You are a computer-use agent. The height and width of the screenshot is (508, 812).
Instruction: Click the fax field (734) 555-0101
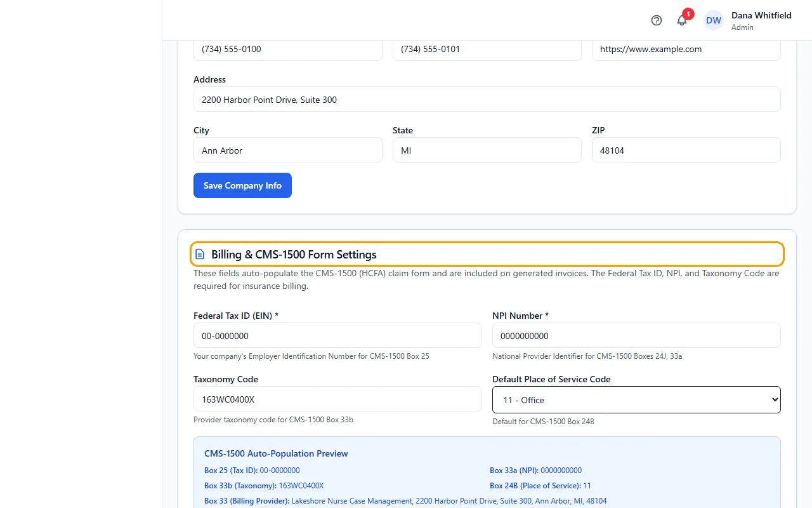coord(487,50)
